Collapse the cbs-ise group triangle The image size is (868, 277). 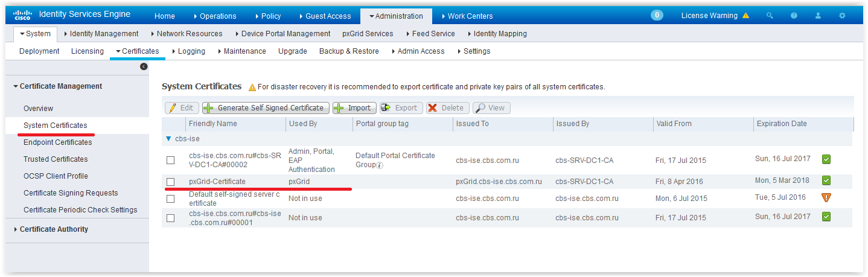point(168,139)
